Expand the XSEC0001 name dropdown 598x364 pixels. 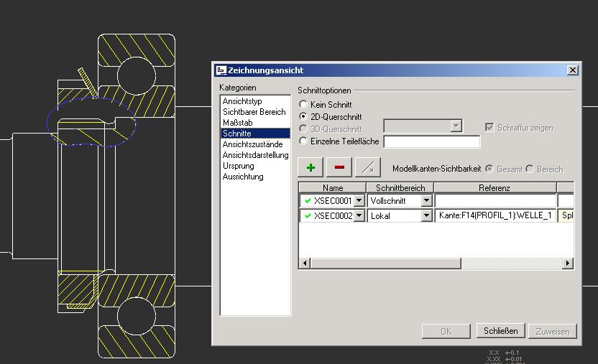(x=359, y=201)
